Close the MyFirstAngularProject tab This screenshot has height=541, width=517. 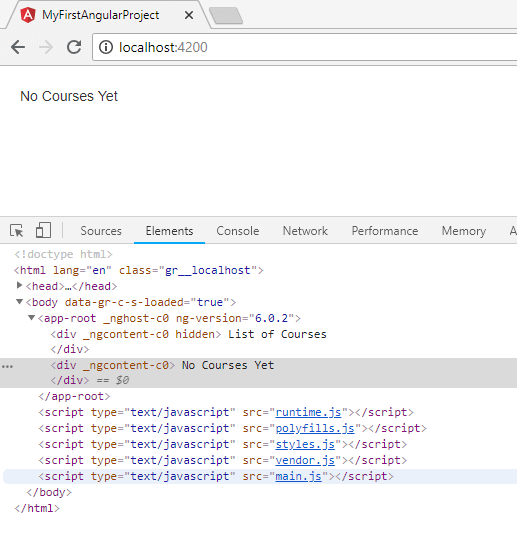189,15
